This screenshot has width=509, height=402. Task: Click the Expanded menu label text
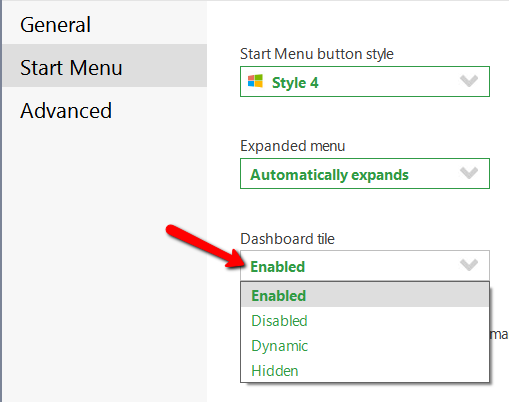292,146
